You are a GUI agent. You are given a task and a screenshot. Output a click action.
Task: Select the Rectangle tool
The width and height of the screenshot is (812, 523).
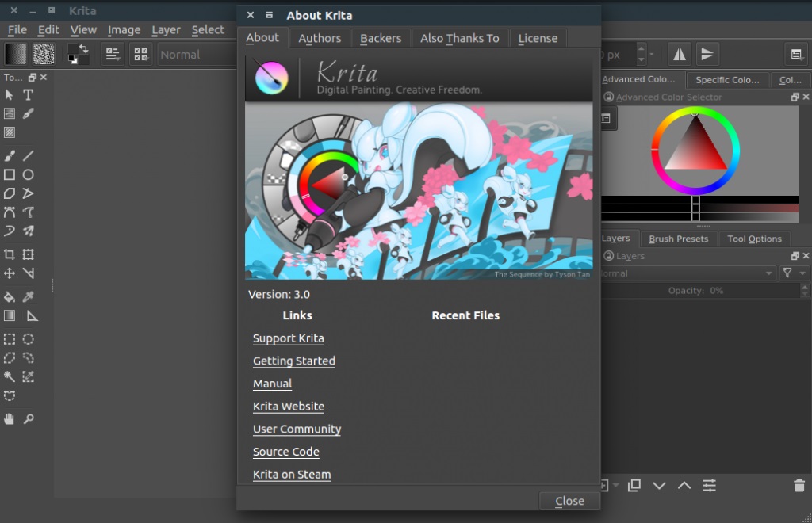(10, 174)
